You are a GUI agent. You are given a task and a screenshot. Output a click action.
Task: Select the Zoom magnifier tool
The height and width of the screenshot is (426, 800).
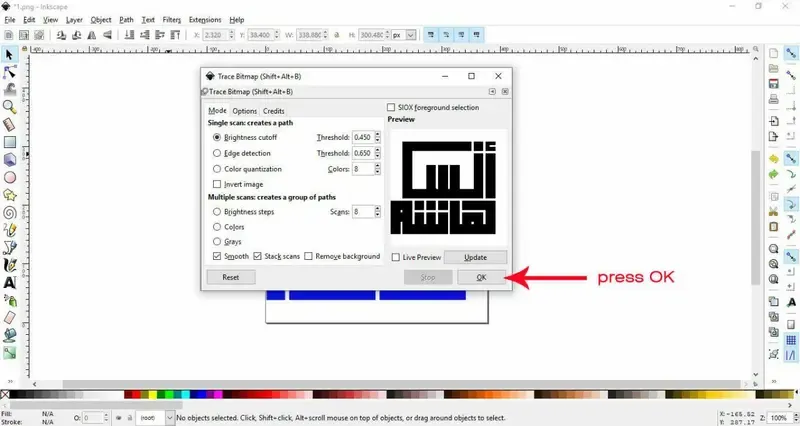[10, 106]
